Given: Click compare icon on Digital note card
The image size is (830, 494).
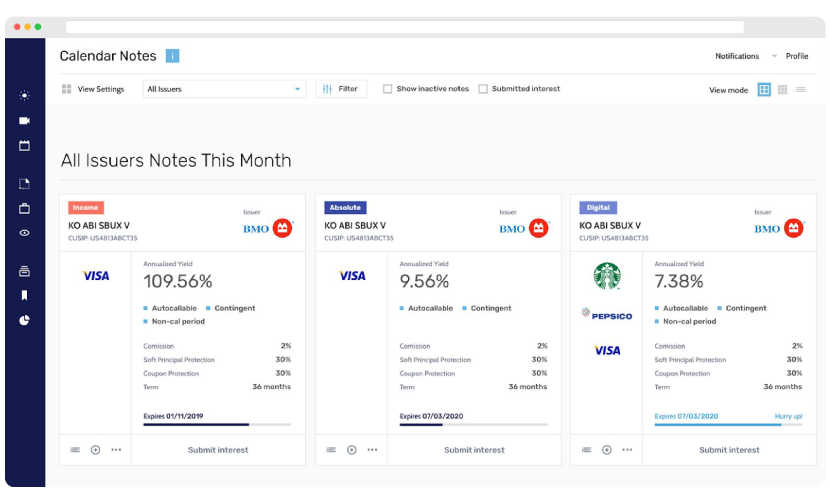Looking at the screenshot, I should [587, 450].
